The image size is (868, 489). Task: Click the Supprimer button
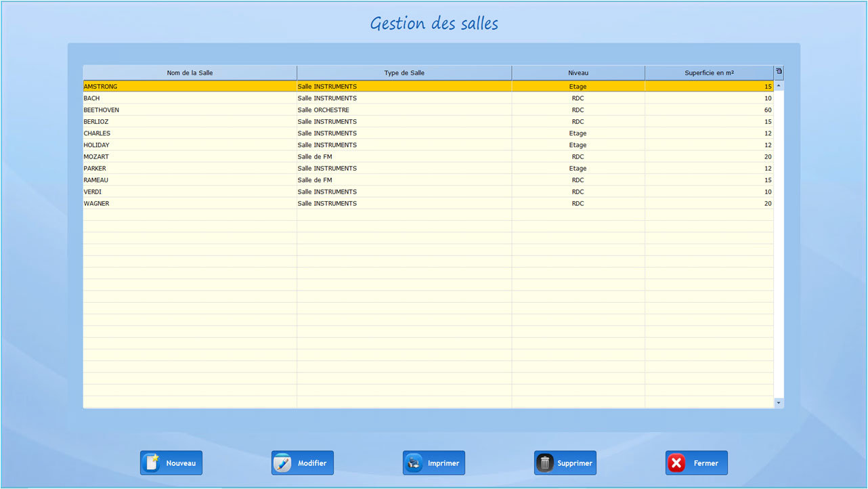(565, 463)
